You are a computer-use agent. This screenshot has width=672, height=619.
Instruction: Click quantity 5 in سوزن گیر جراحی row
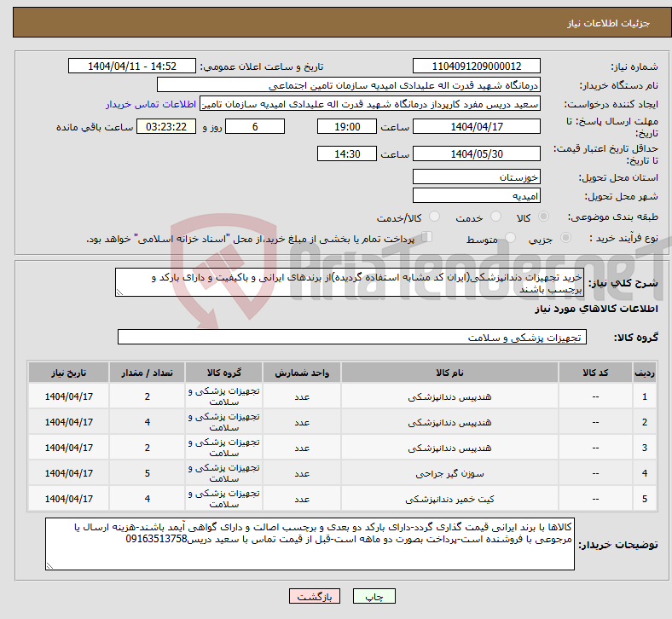coord(147,473)
